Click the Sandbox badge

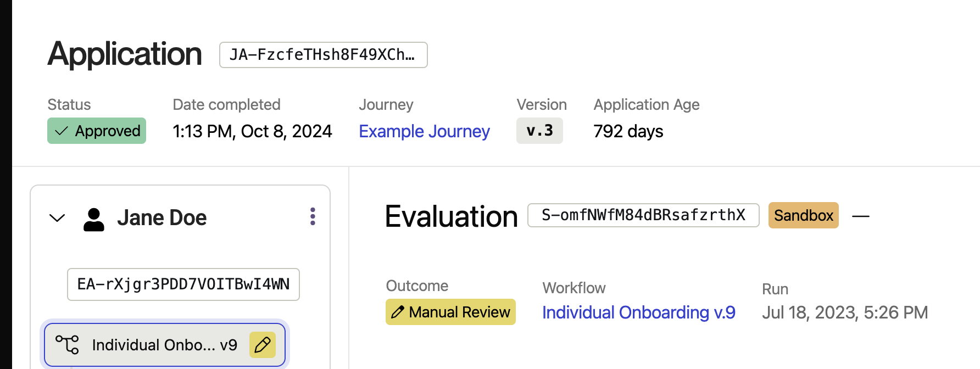(803, 215)
